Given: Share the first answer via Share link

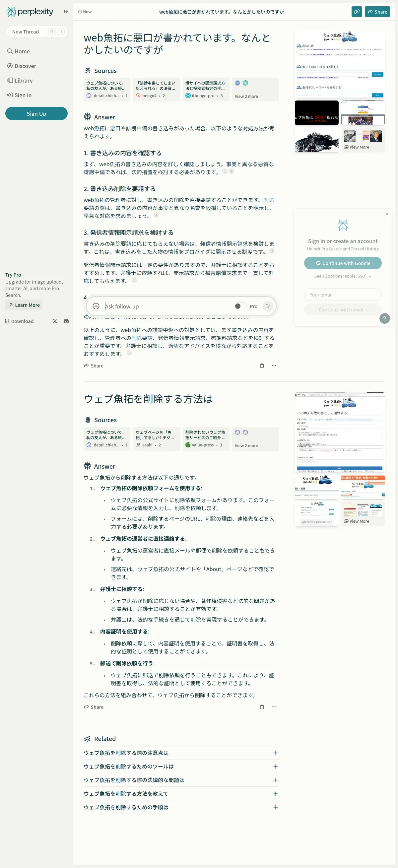Looking at the screenshot, I should pyautogui.click(x=94, y=366).
